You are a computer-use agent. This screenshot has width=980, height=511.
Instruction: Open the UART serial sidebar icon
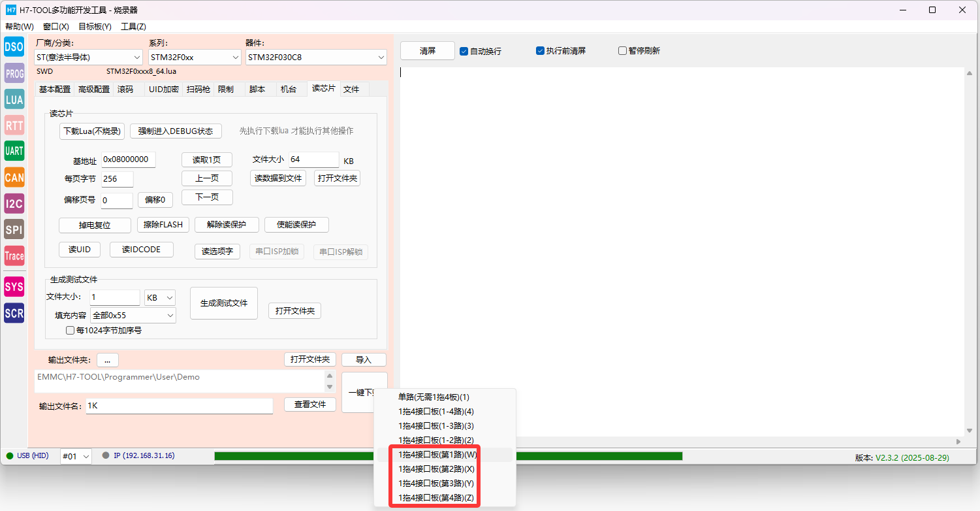pos(14,151)
